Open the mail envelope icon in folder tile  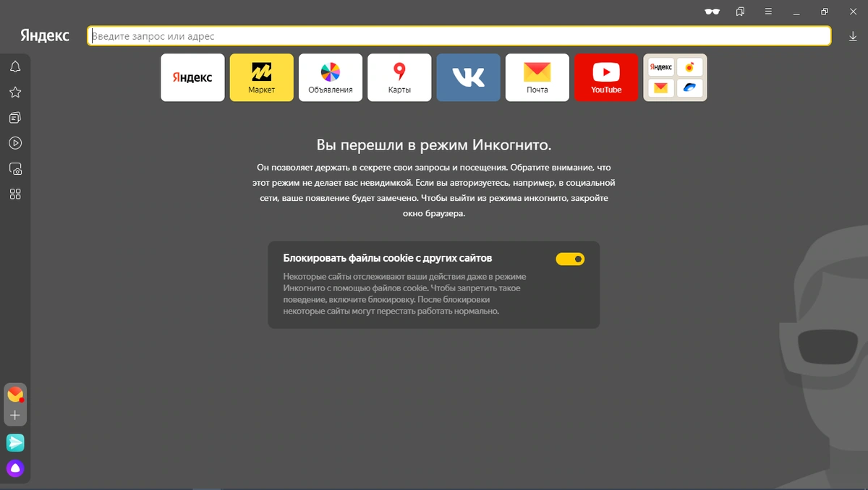click(660, 87)
